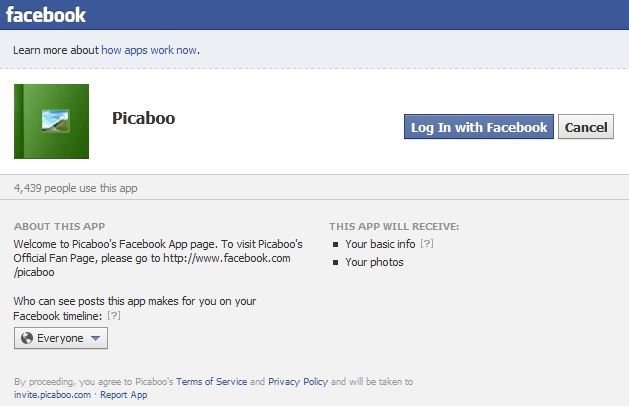Click the Picaboo app name heading
629x406 pixels.
click(x=143, y=118)
